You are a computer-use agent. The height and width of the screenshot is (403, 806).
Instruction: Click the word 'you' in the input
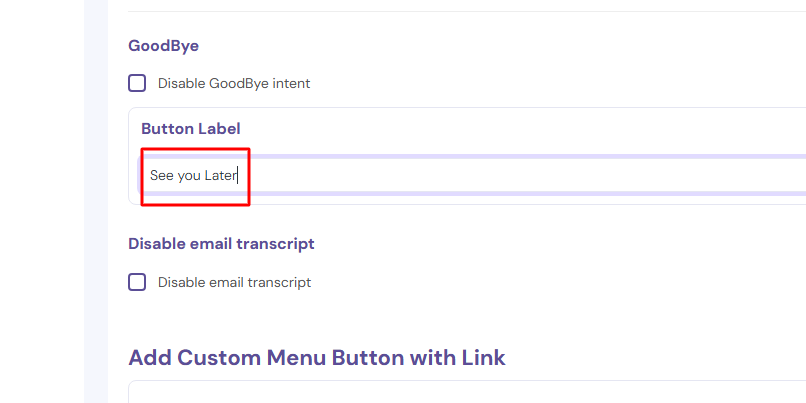click(x=189, y=176)
